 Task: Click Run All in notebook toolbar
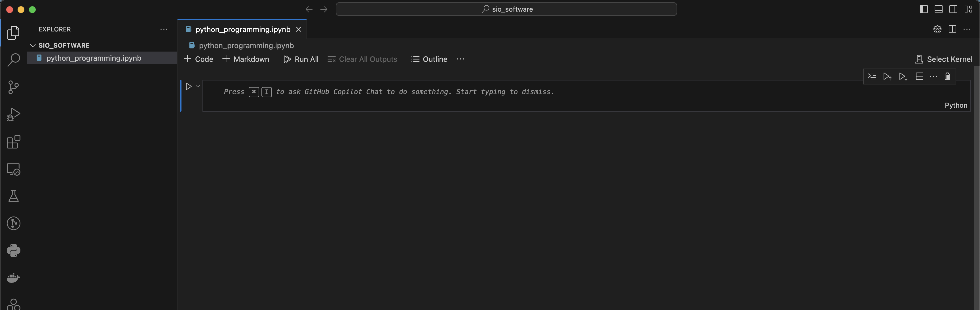301,59
